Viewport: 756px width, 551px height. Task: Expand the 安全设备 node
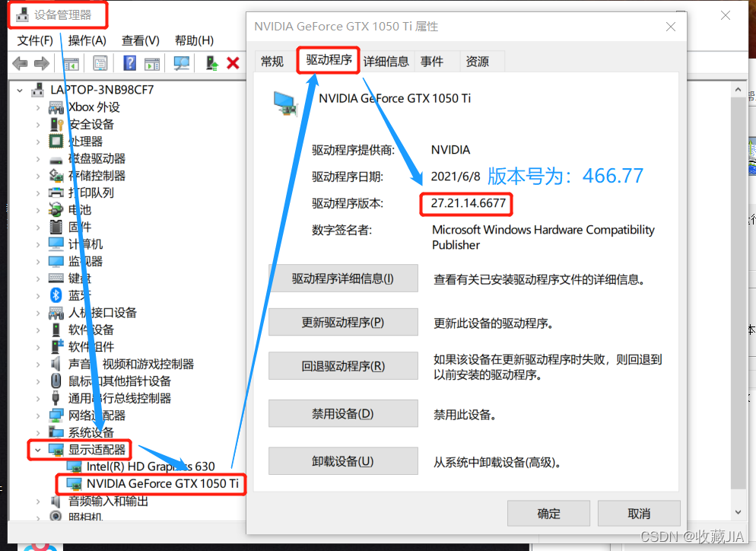(x=37, y=125)
